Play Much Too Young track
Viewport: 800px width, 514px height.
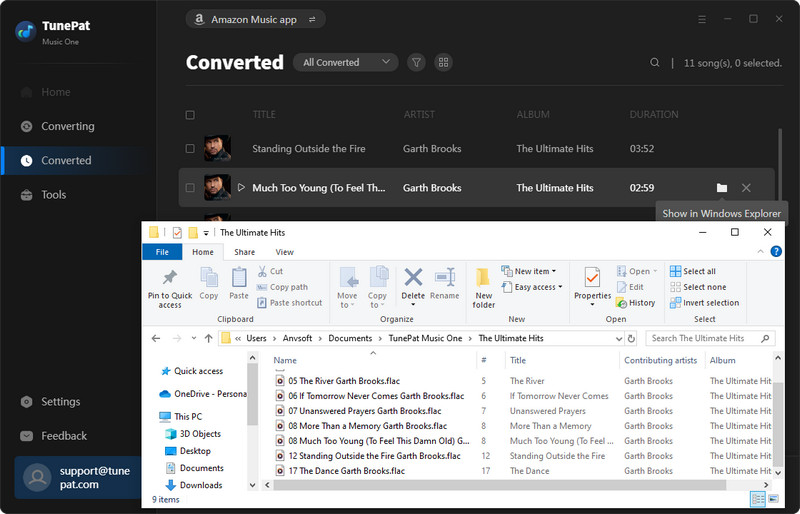coord(241,188)
